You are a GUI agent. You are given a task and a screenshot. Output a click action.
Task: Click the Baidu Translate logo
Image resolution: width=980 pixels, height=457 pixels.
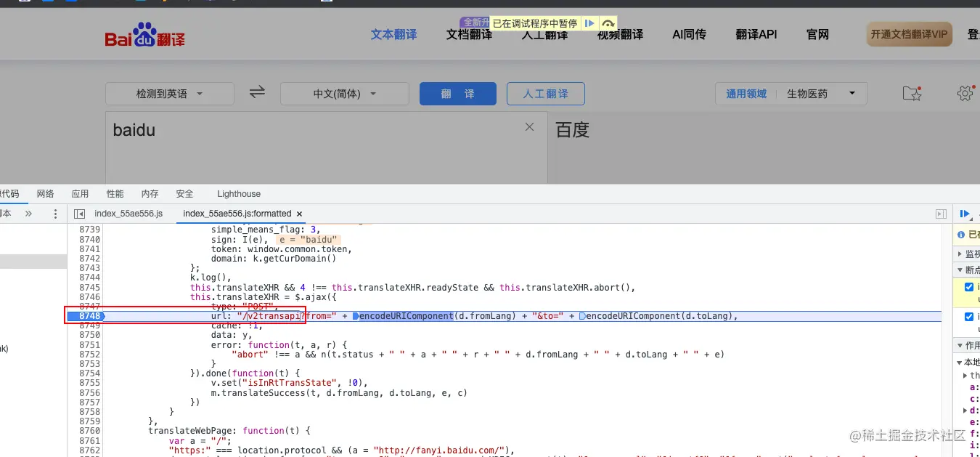point(145,35)
